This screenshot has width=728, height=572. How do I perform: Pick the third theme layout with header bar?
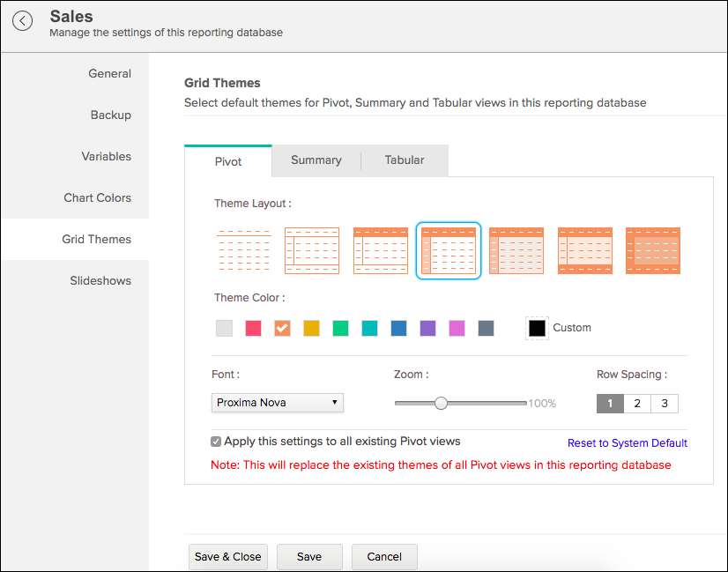click(380, 250)
